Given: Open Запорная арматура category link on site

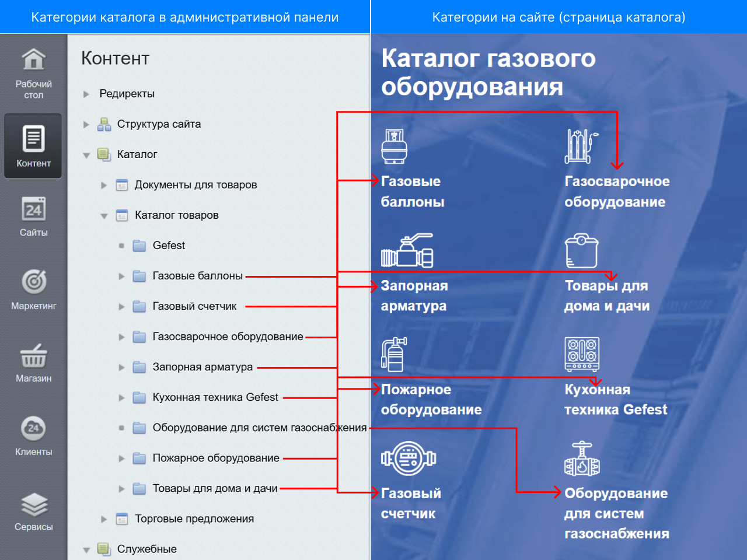Looking at the screenshot, I should (x=414, y=296).
